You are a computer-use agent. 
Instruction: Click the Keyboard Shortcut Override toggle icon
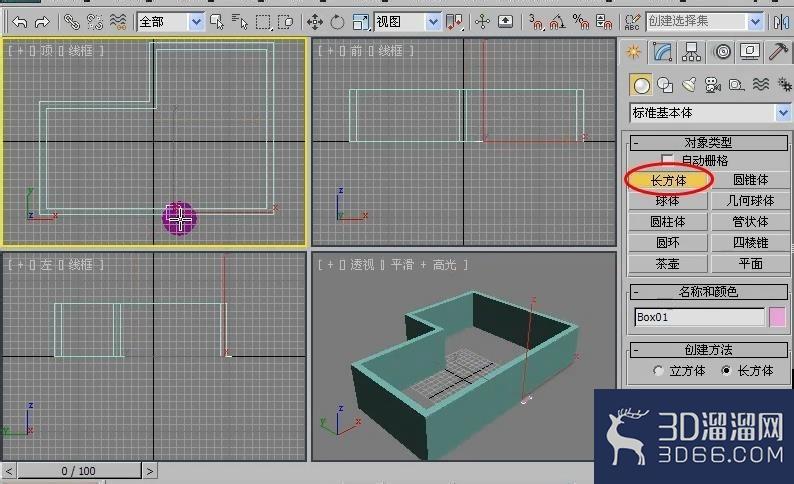(505, 22)
